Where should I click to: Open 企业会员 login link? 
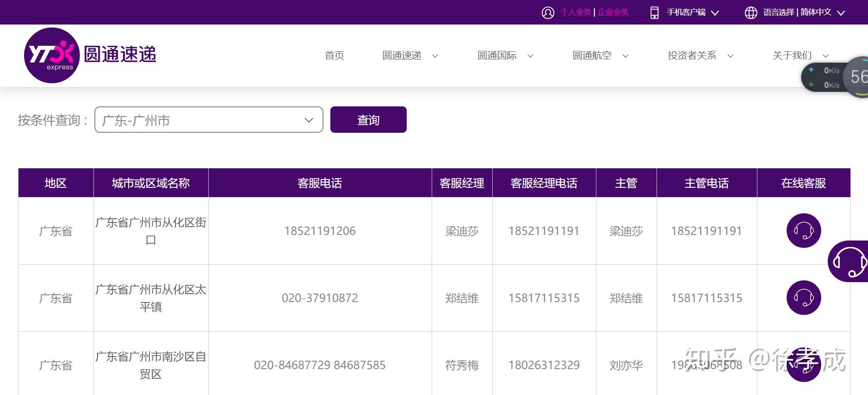click(613, 12)
